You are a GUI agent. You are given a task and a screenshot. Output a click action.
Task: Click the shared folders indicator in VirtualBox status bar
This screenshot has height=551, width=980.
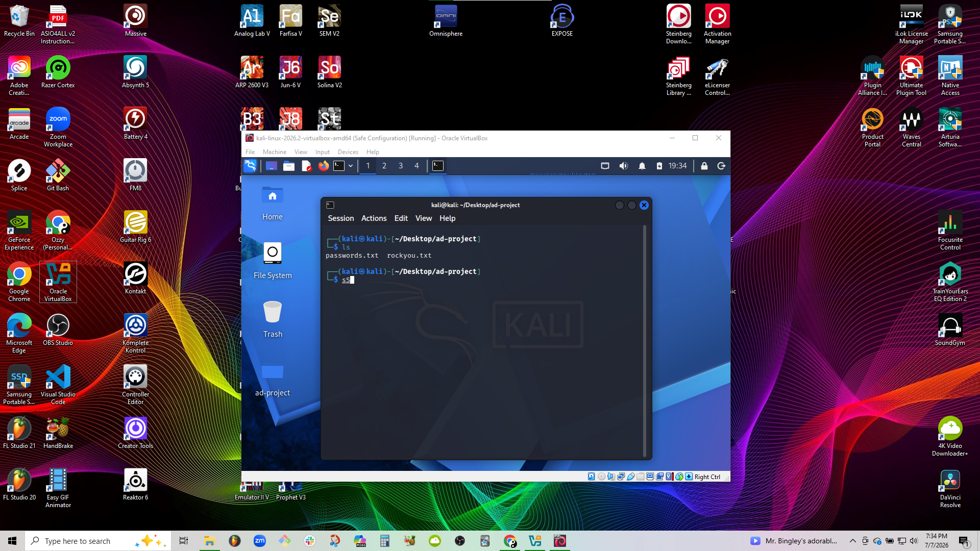(x=640, y=477)
